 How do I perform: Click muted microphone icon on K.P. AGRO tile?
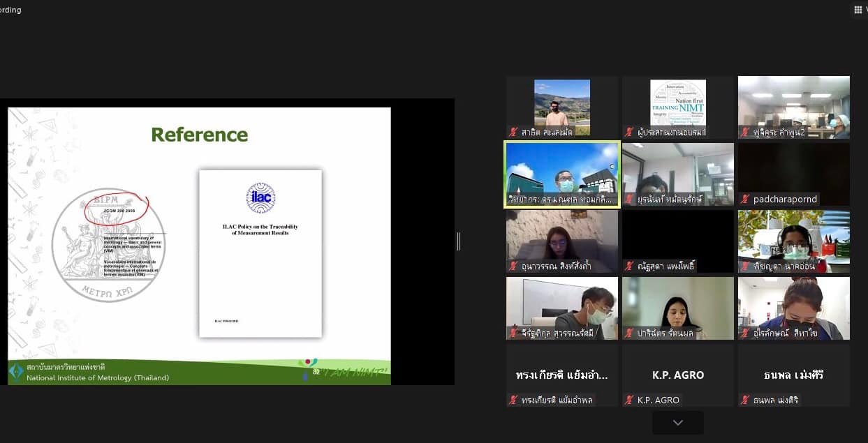(630, 400)
